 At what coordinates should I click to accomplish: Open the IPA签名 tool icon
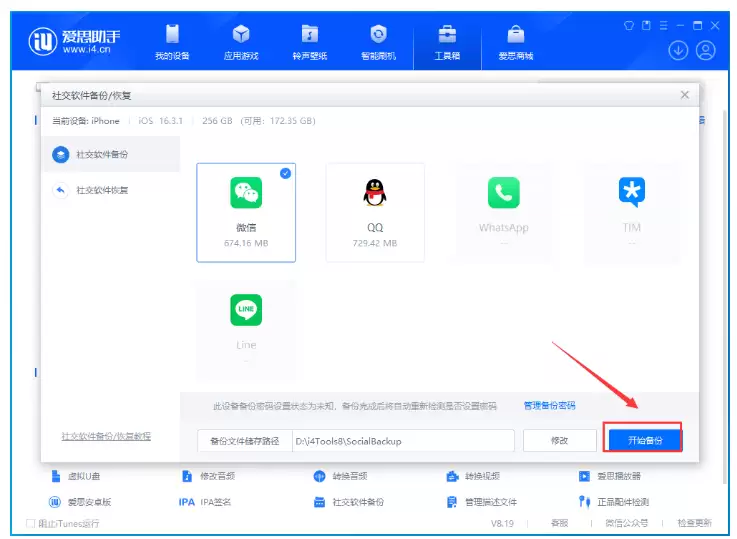[x=187, y=502]
